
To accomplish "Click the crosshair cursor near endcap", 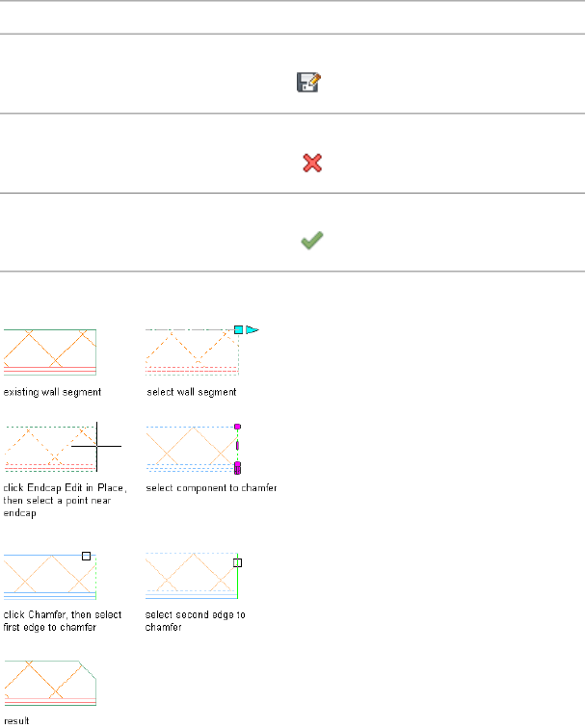I will tap(96, 446).
